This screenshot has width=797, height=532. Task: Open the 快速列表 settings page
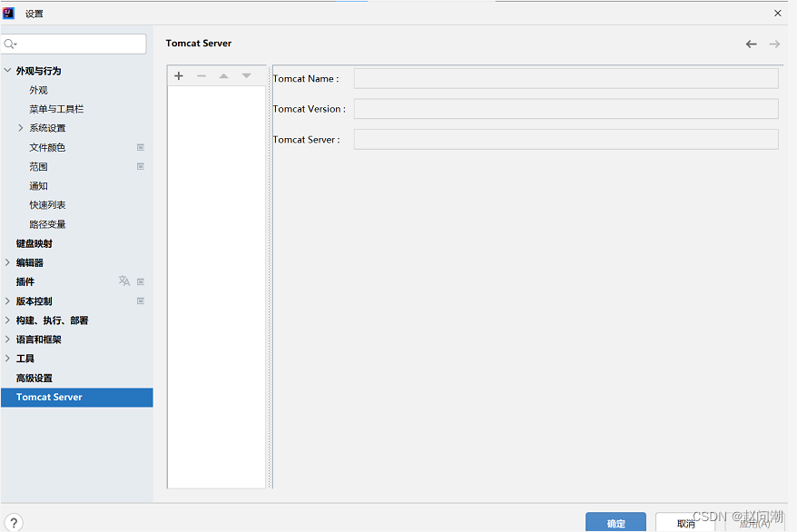point(47,205)
